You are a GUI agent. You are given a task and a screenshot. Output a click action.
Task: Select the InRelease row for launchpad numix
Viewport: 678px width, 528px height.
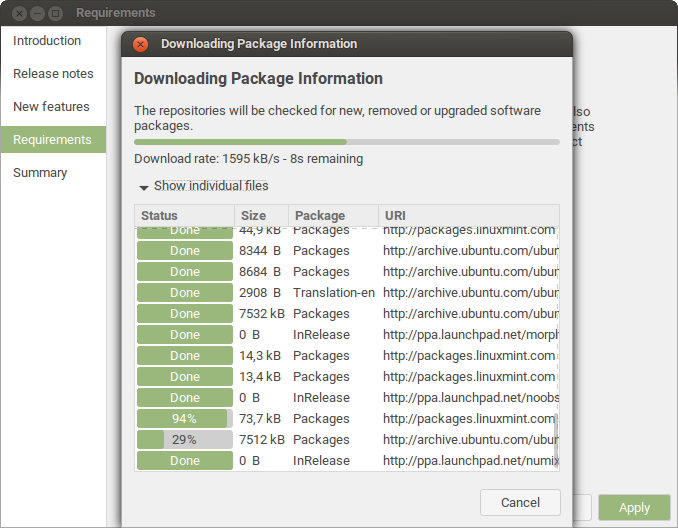tap(347, 461)
